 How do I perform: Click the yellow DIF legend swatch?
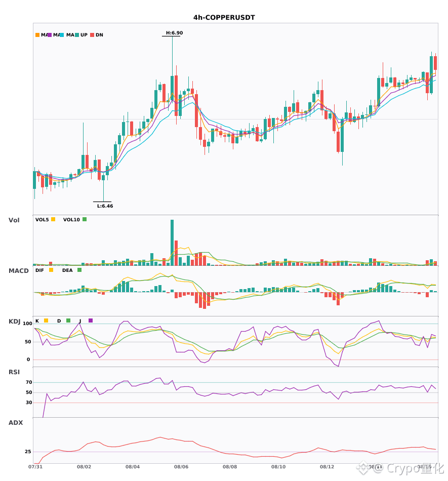pyautogui.click(x=51, y=270)
